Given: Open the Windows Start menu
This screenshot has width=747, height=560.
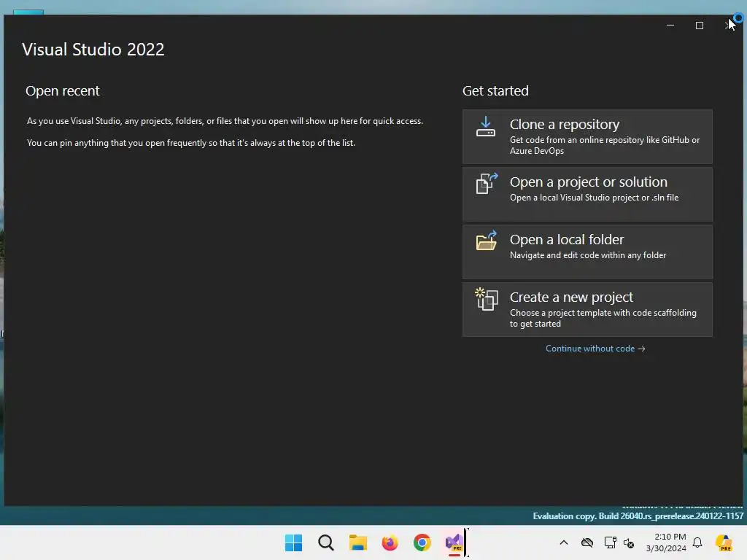Looking at the screenshot, I should point(293,542).
